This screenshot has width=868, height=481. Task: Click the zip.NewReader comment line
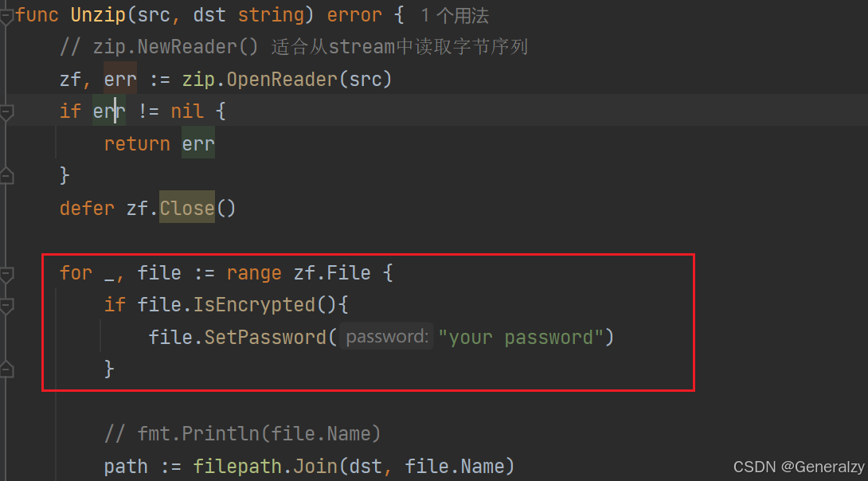(293, 47)
